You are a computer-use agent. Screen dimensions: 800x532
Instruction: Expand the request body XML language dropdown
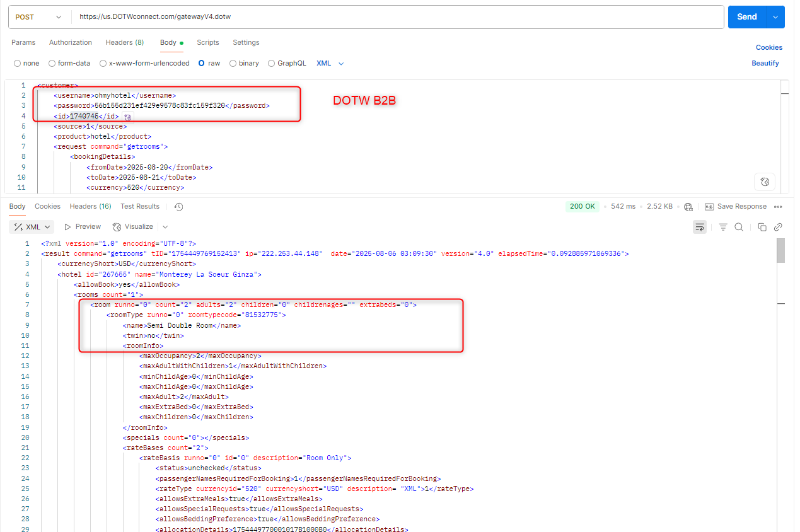point(330,64)
